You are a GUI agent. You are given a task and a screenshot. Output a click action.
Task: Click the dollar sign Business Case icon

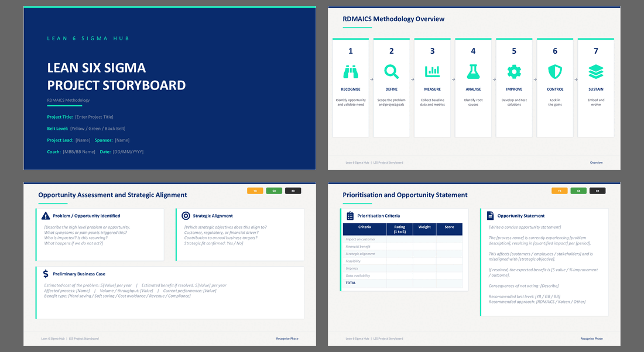point(46,274)
